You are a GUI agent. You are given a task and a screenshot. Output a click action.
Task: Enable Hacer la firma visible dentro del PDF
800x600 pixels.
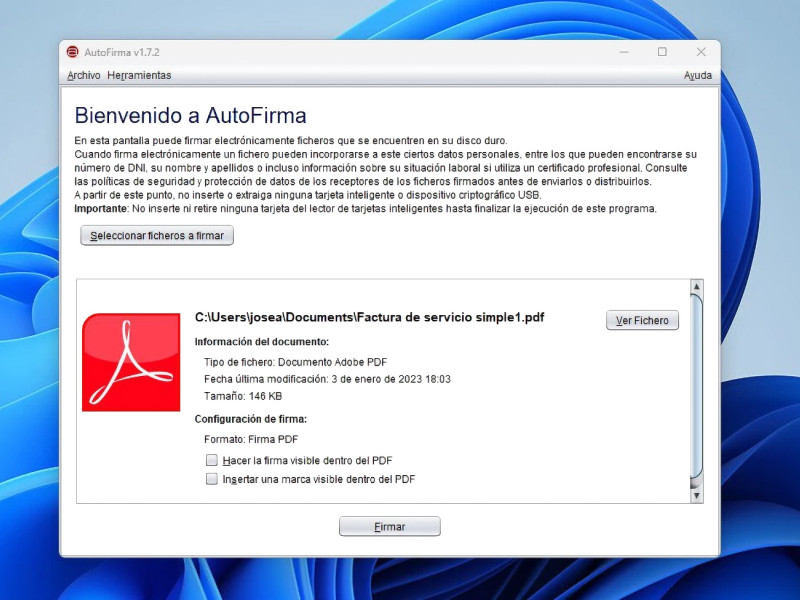212,460
